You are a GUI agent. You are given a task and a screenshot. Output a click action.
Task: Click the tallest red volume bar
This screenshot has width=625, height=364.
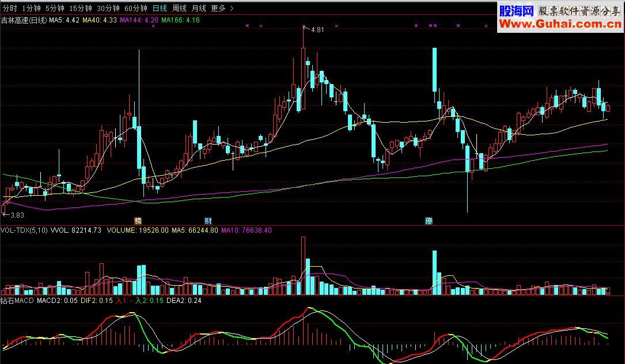(304, 266)
